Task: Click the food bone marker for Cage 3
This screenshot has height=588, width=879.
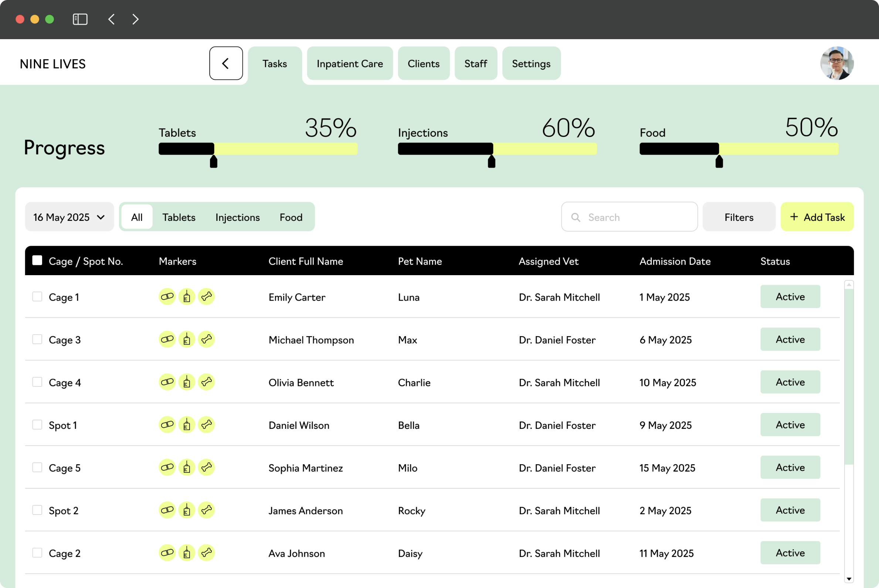Action: pos(206,339)
